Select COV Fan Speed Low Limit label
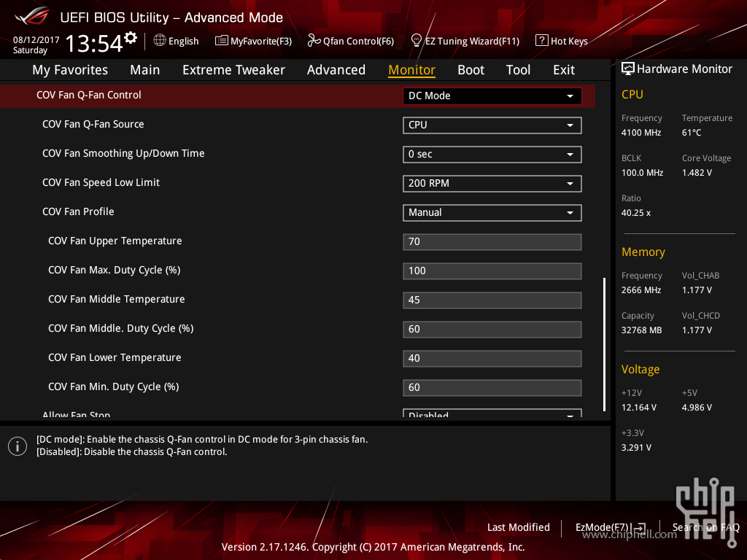Viewport: 747px width, 560px height. 101,182
